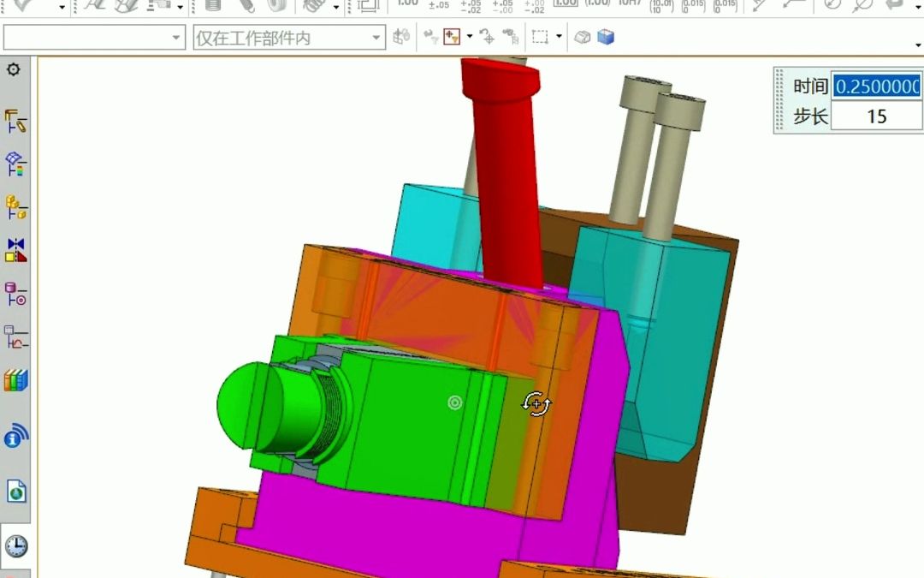Click the blue shaded cube icon
The width and height of the screenshot is (924, 578).
point(606,37)
